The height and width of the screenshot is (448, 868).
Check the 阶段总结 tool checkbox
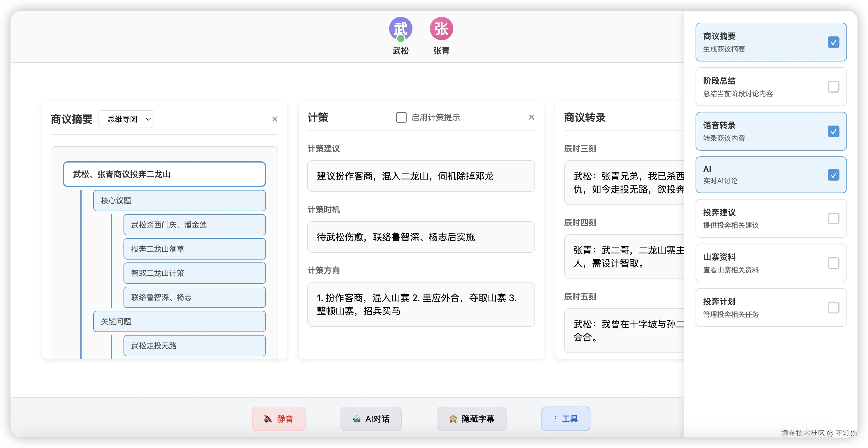(833, 87)
